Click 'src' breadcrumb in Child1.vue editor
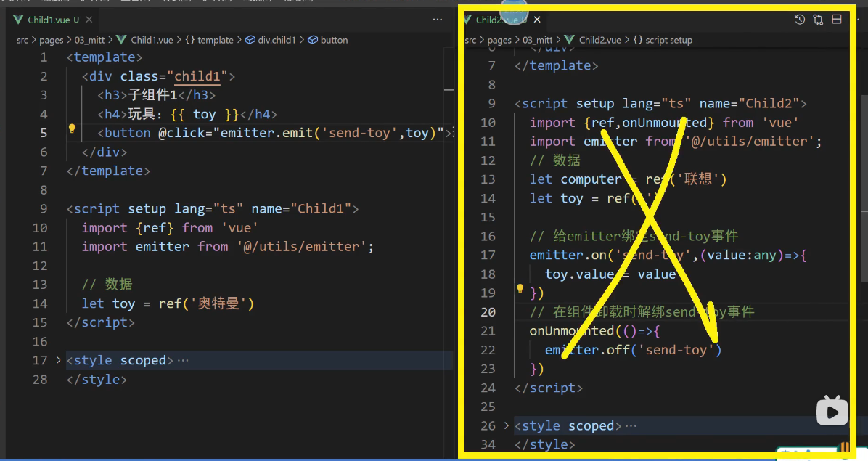Image resolution: width=868 pixels, height=461 pixels. point(22,40)
